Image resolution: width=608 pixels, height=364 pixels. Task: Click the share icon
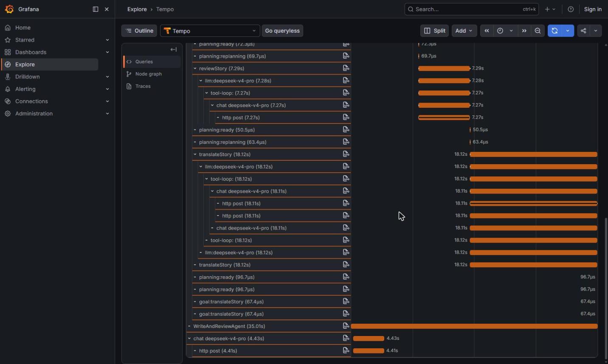tap(583, 31)
